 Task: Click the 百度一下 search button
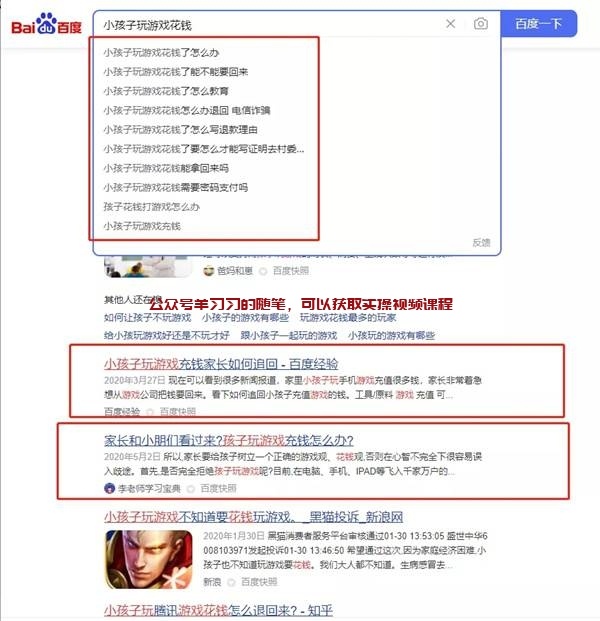(x=539, y=24)
